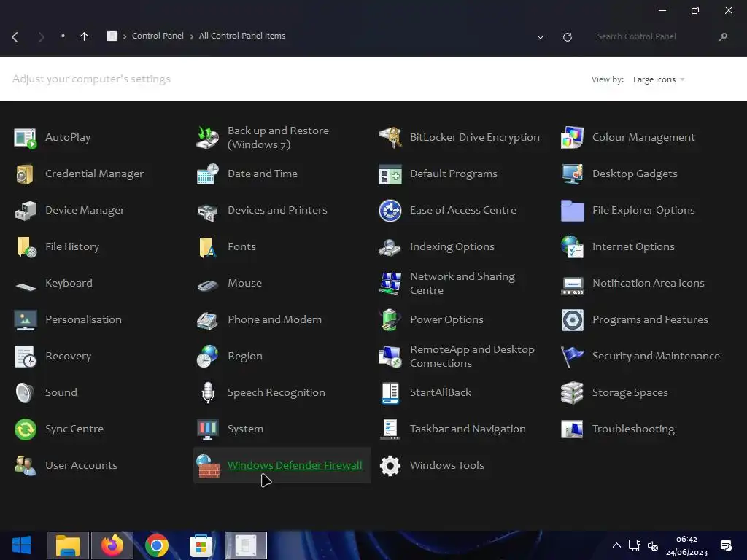The image size is (747, 560).
Task: Click the Programs and Features link
Action: [650, 319]
